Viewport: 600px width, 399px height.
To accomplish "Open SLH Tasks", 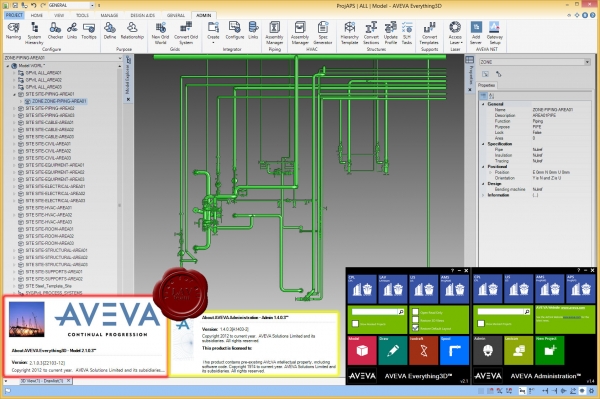I will tap(407, 33).
